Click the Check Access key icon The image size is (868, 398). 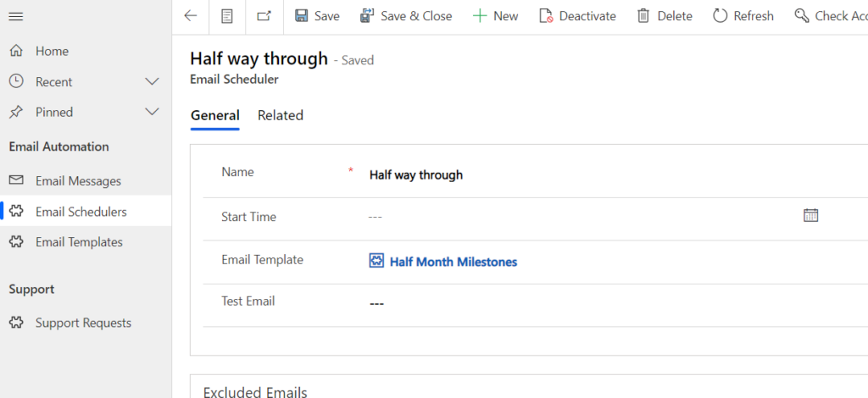click(802, 16)
